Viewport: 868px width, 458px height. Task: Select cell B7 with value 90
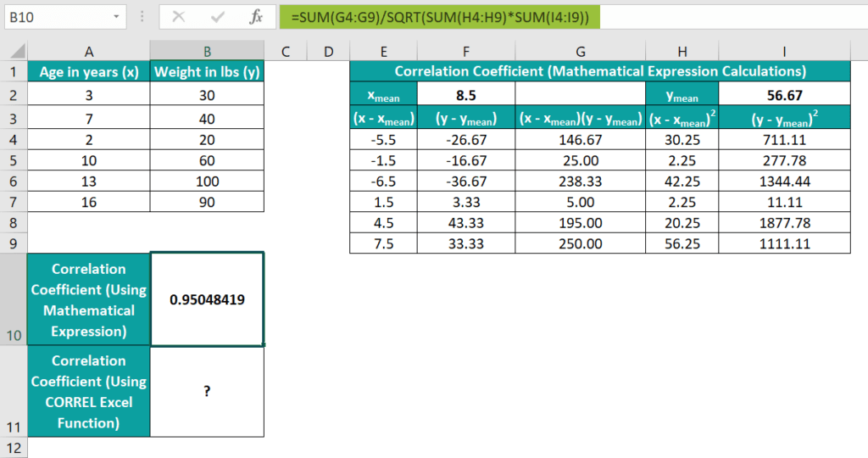click(x=207, y=202)
